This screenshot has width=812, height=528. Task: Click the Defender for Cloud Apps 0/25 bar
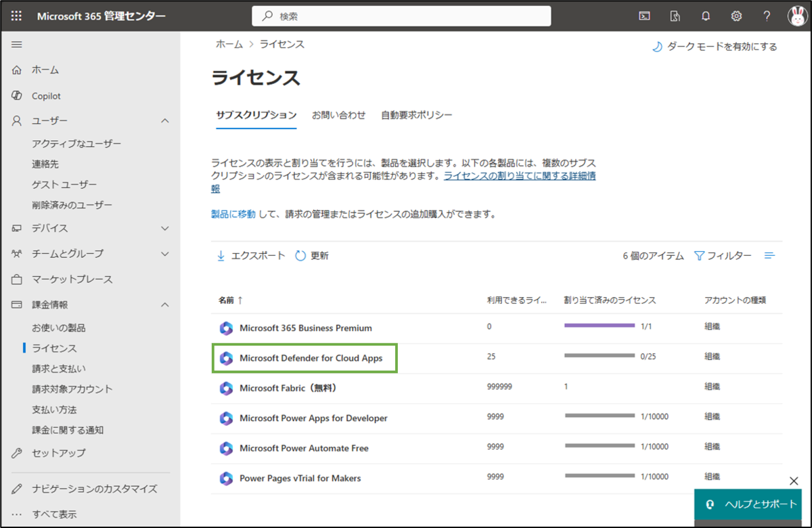point(600,355)
